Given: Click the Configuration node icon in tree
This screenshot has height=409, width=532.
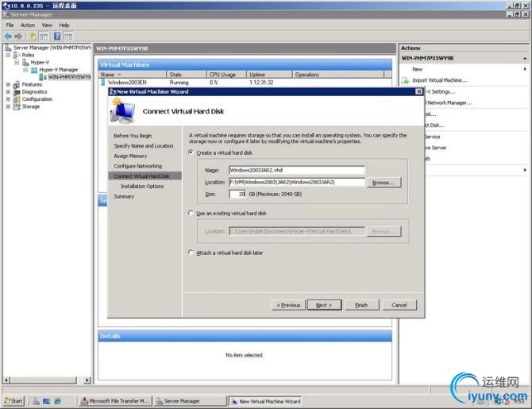Looking at the screenshot, I should [x=17, y=99].
